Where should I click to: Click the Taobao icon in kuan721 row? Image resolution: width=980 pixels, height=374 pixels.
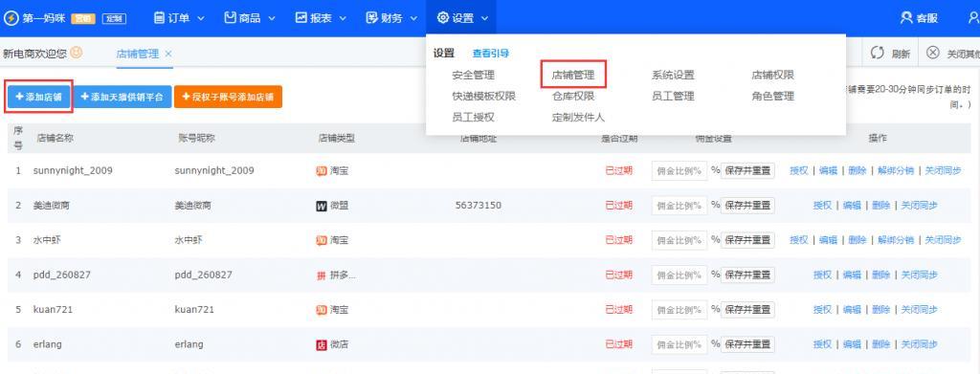coord(322,310)
